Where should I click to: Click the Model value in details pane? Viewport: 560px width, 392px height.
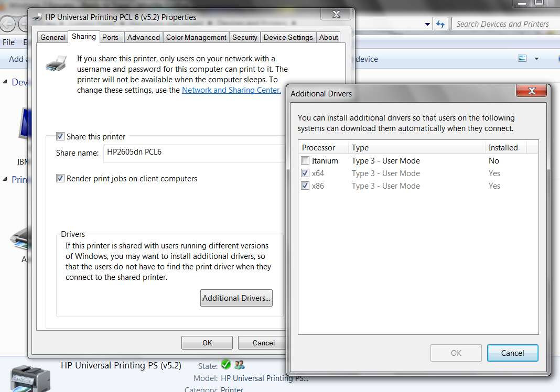pos(264,378)
